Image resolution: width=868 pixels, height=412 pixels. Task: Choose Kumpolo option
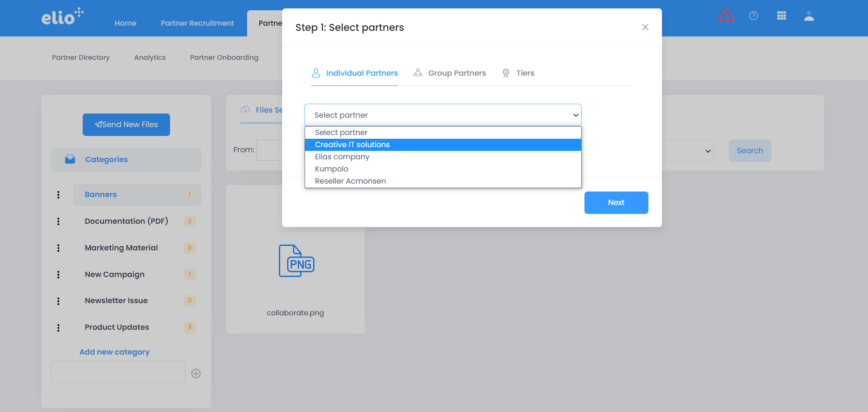[x=443, y=169]
